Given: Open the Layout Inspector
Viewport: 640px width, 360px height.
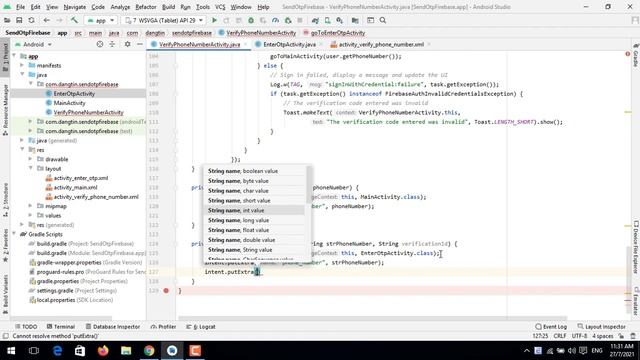Looking at the screenshot, I should pyautogui.click(x=602, y=327).
